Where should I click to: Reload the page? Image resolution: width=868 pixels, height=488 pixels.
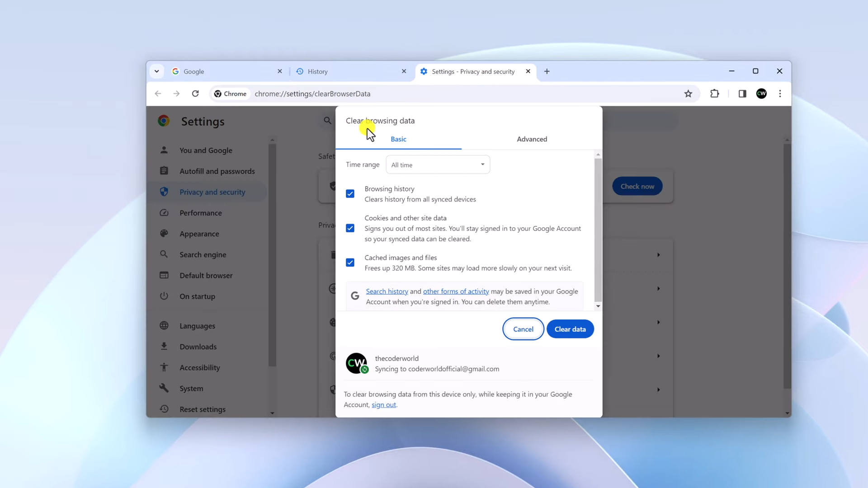195,94
